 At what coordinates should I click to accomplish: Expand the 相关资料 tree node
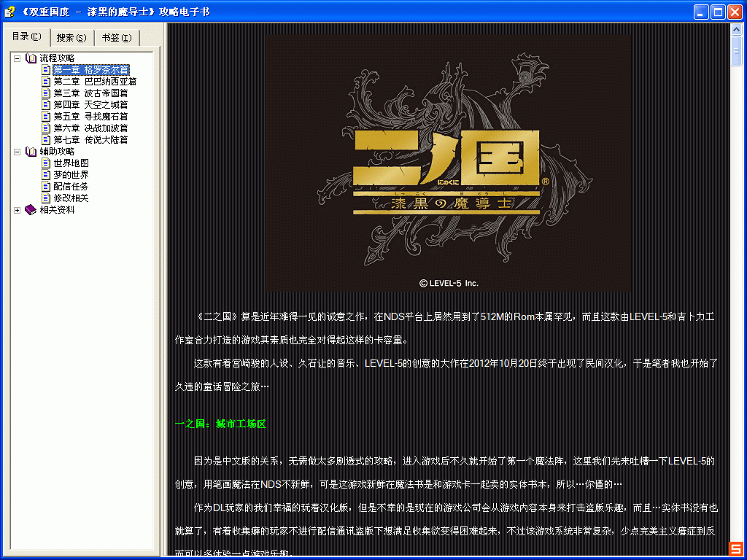tap(17, 210)
